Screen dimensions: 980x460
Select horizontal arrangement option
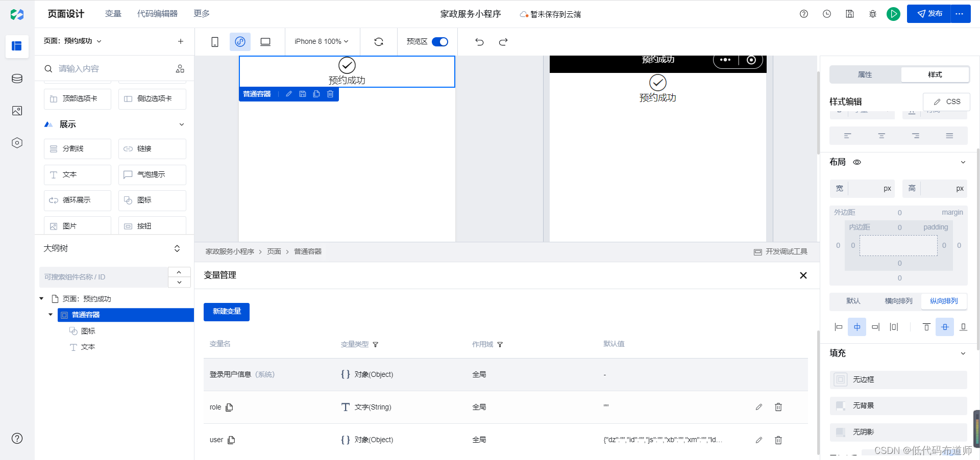(x=898, y=301)
